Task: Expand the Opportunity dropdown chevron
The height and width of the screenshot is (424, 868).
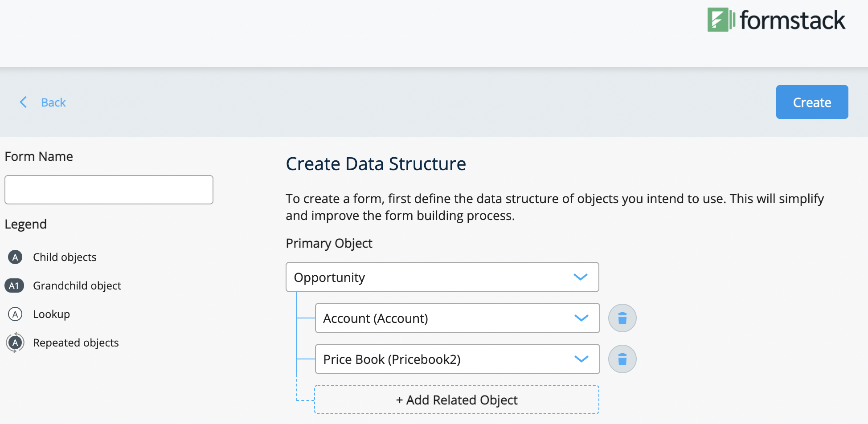Action: click(x=581, y=277)
